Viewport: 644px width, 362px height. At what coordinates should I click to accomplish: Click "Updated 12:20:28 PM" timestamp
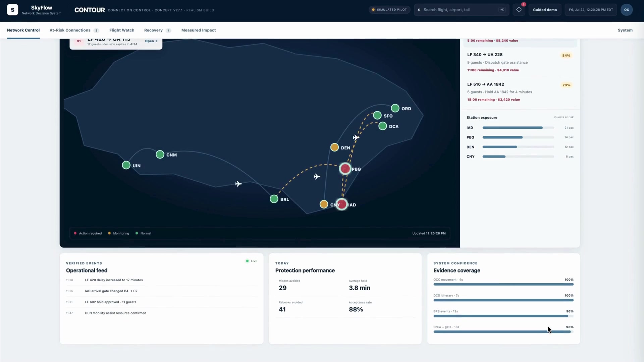429,233
